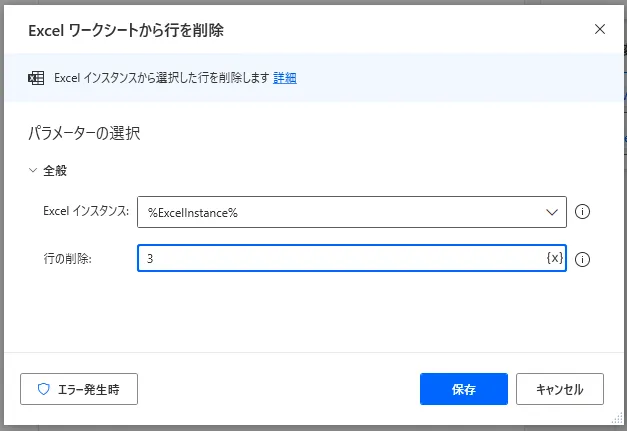Image resolution: width=627 pixels, height=431 pixels.
Task: Open the Excel インスタンス dropdown arrow
Action: pyautogui.click(x=552, y=212)
